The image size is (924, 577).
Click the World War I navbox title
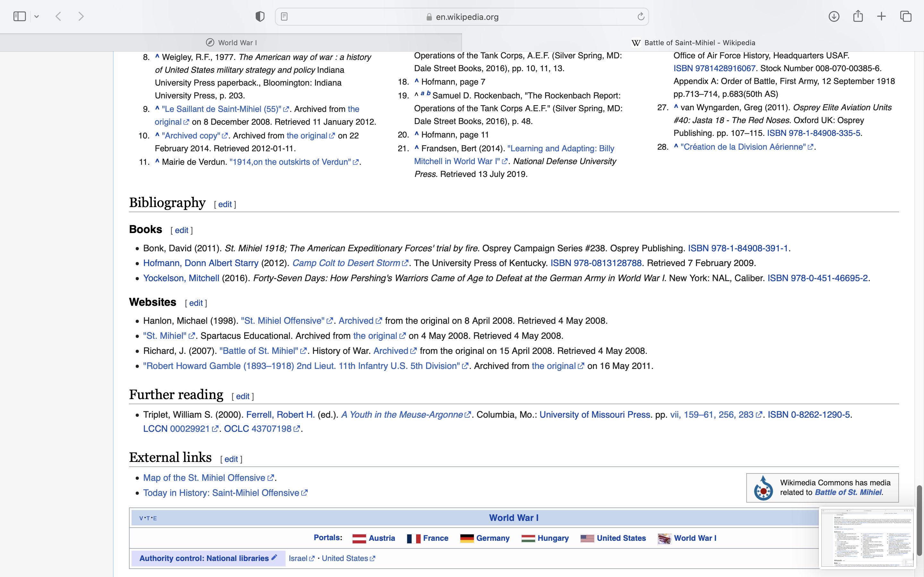514,518
